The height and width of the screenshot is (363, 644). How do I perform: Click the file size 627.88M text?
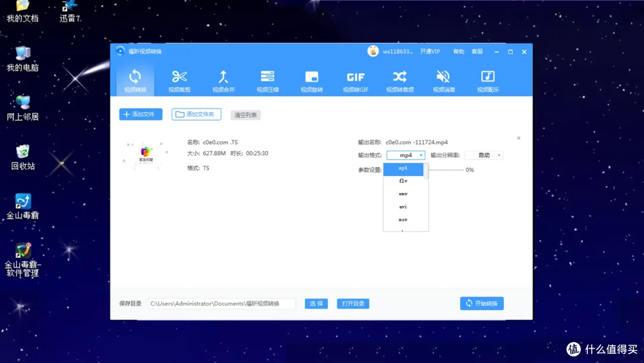214,153
